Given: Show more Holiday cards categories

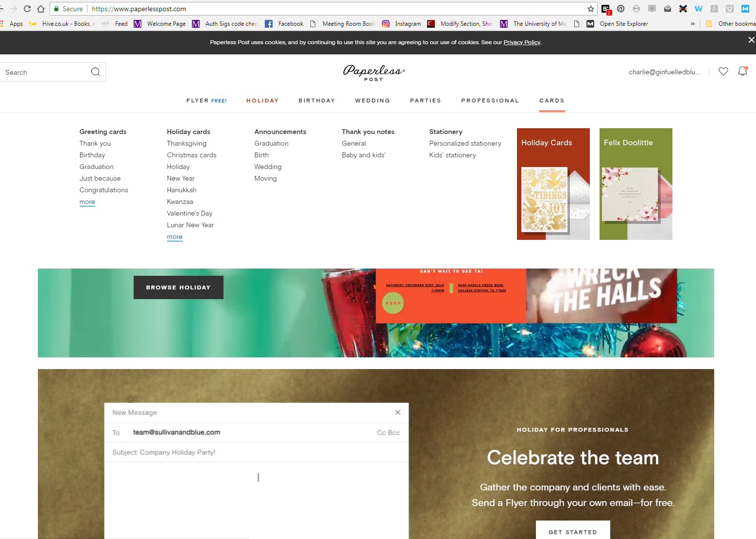Looking at the screenshot, I should pyautogui.click(x=175, y=236).
